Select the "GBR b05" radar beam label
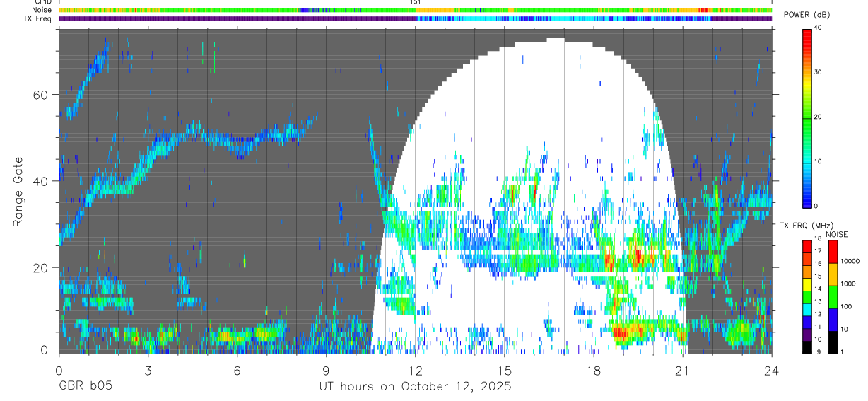 pyautogui.click(x=85, y=387)
